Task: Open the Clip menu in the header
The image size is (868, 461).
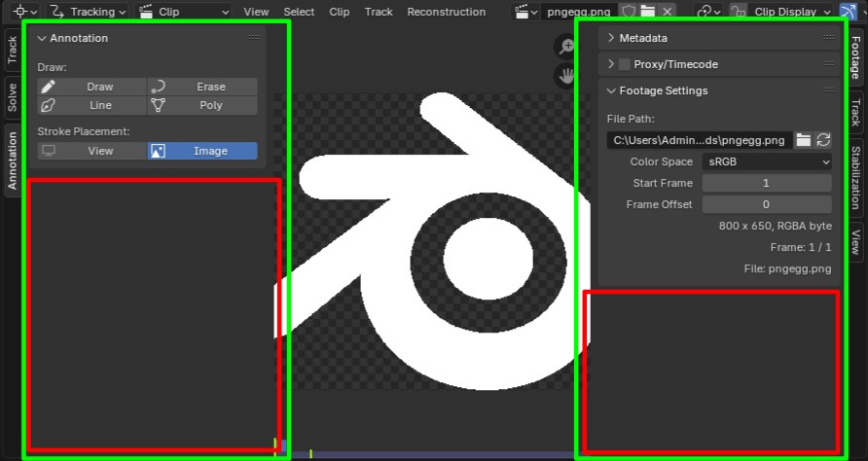Action: point(339,12)
